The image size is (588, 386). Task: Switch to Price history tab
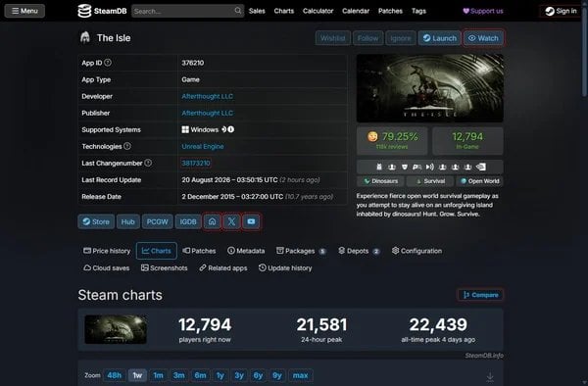click(x=107, y=251)
